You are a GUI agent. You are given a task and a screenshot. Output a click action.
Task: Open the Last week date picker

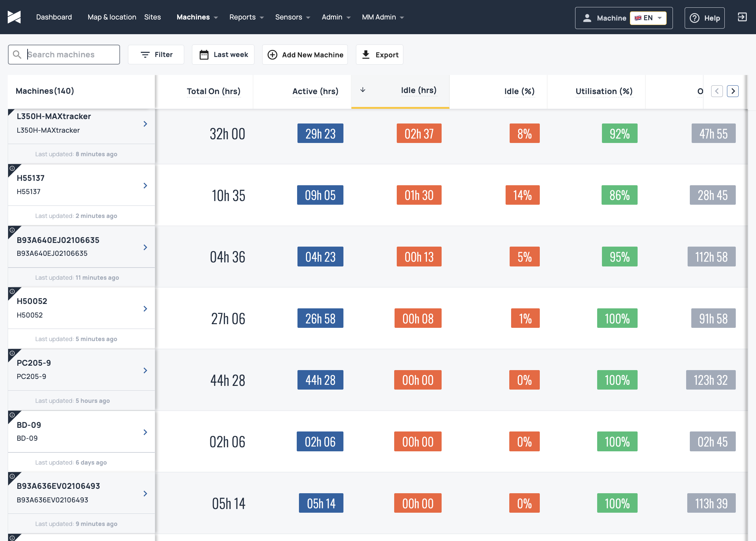coord(223,54)
